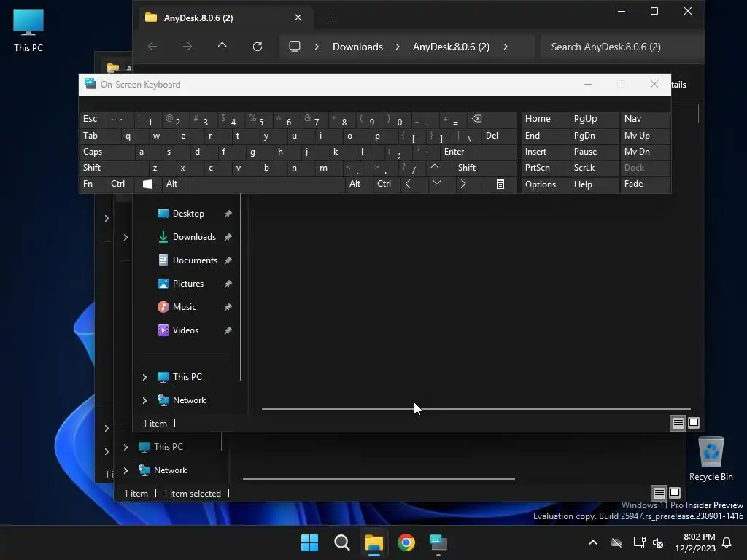The width and height of the screenshot is (747, 560).
Task: Expand chevron after AnyDesk.8.0.6 (2) breadcrumb
Action: coord(506,47)
